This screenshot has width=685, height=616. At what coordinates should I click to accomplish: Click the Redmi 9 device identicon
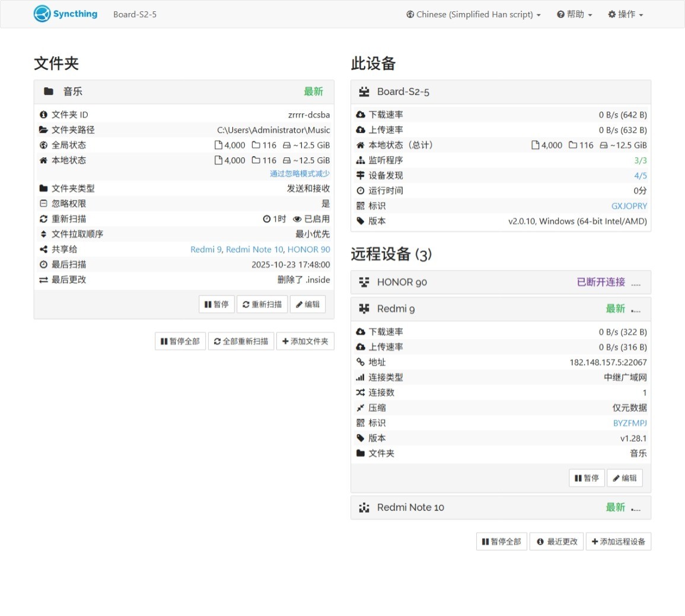(364, 309)
